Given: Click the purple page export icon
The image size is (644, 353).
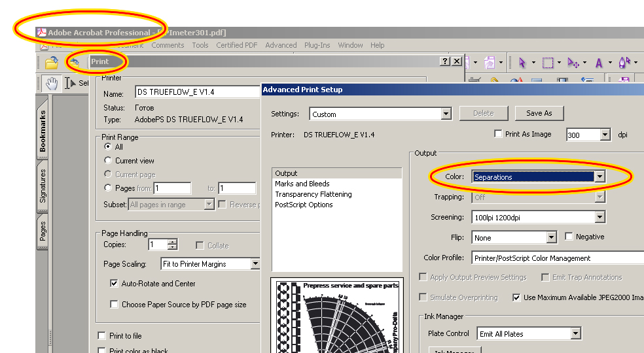Looking at the screenshot, I should 490,62.
